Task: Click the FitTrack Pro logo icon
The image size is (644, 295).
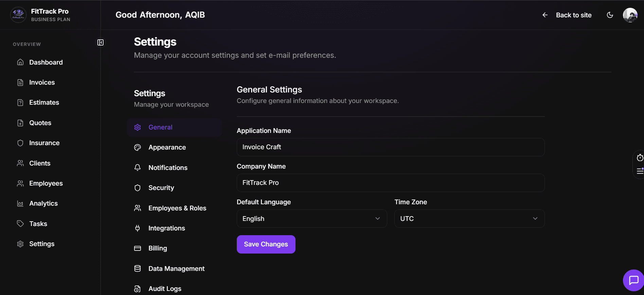Action: (18, 15)
